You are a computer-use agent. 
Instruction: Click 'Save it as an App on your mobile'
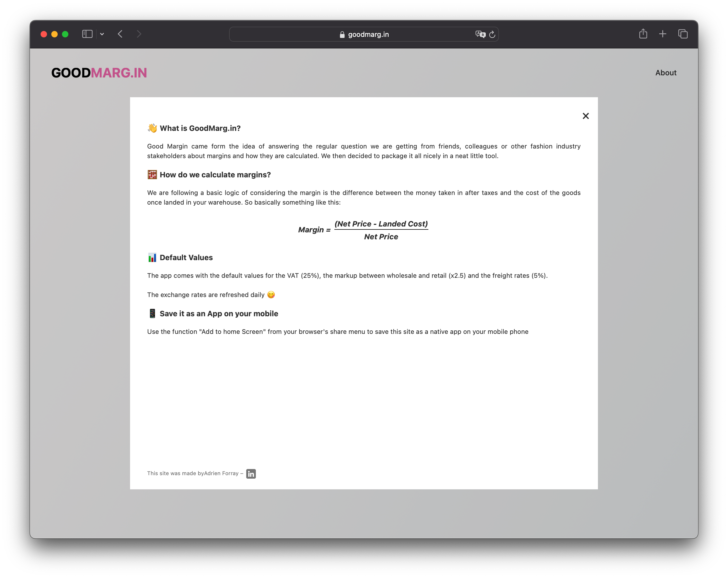pyautogui.click(x=219, y=313)
